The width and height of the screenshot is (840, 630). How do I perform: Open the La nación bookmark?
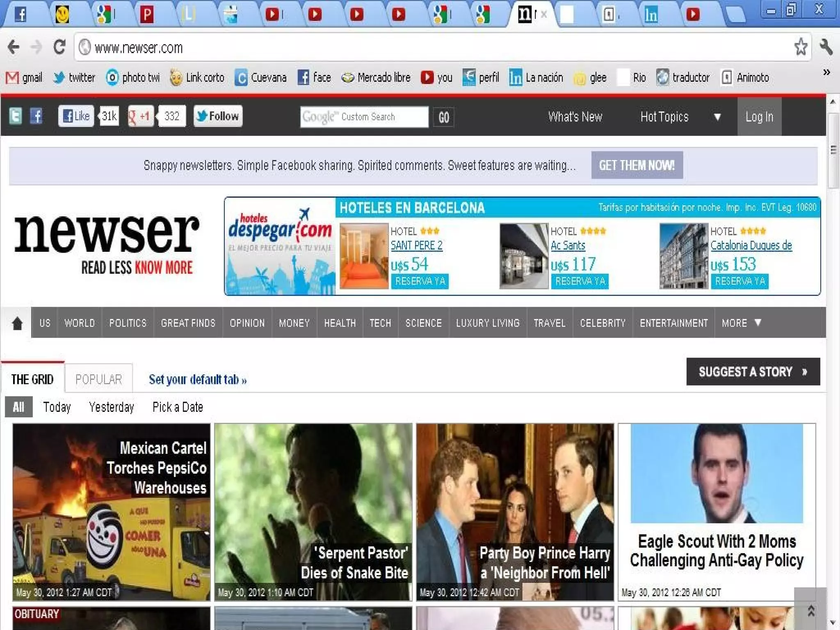[536, 78]
